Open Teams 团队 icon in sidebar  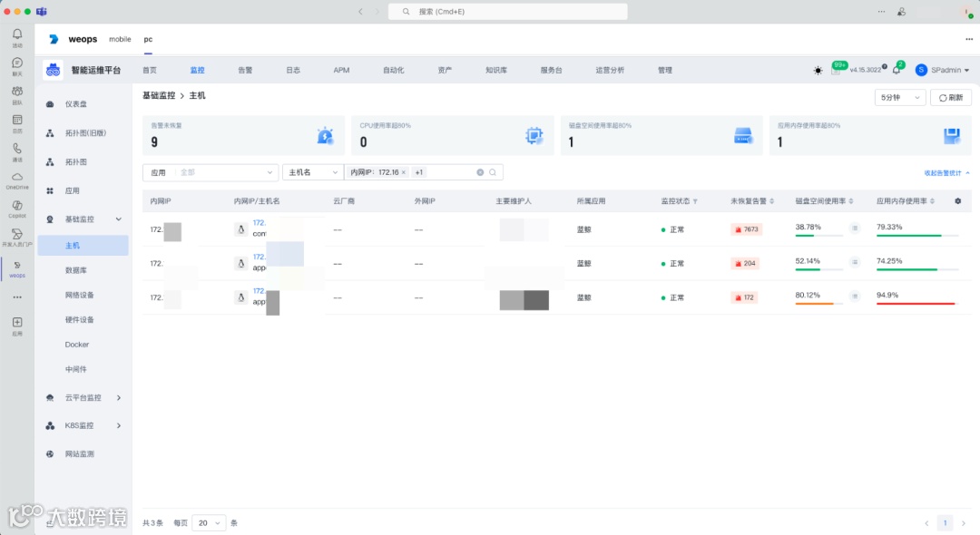(17, 92)
